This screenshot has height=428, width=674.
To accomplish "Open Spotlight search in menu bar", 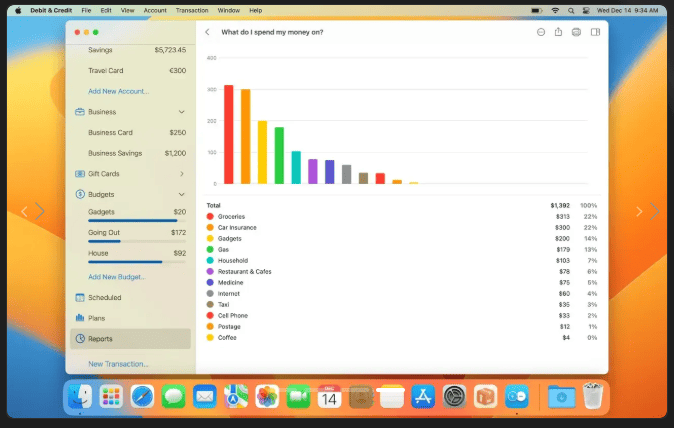I will tap(571, 10).
